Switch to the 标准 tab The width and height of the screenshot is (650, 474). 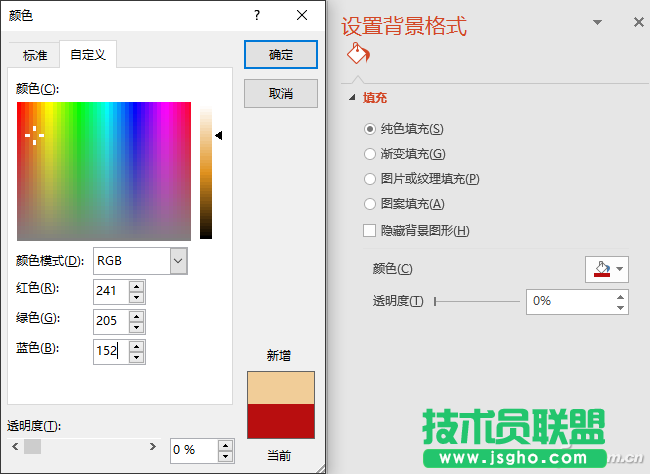coord(35,55)
